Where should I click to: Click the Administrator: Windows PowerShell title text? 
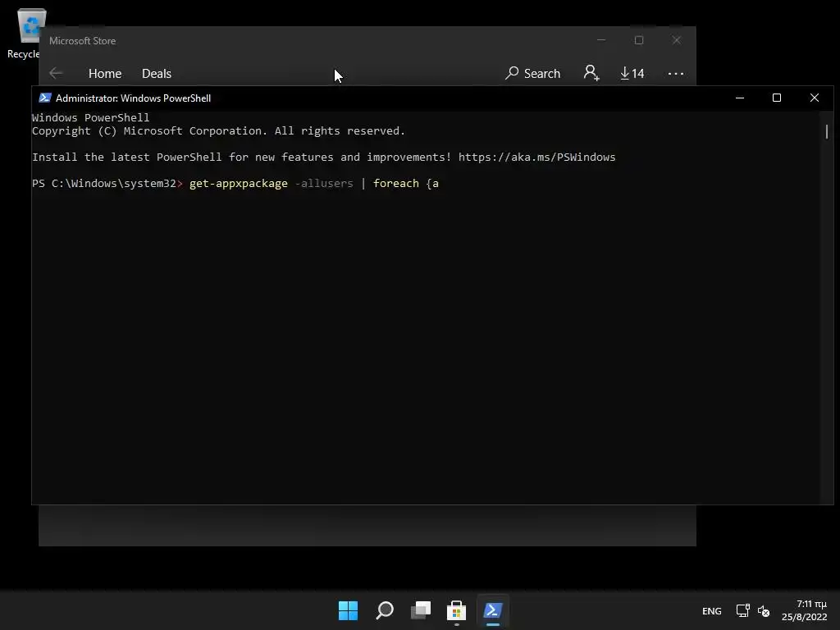(134, 98)
